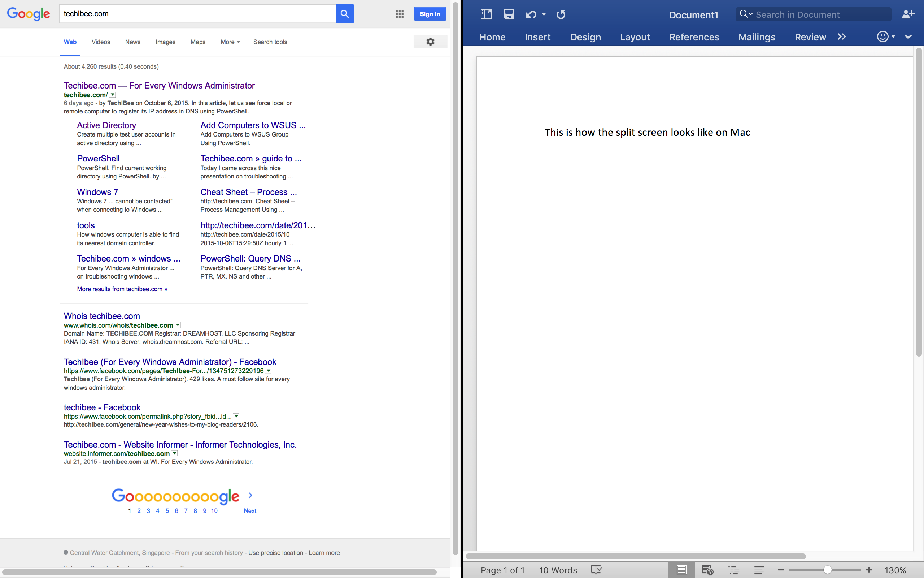
Task: Toggle the Word sidebar pane icon
Action: (486, 14)
